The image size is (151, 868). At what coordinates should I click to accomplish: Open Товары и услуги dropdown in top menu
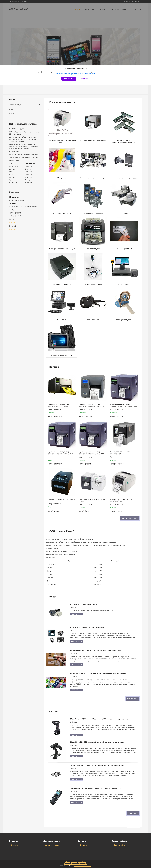pos(90,9)
